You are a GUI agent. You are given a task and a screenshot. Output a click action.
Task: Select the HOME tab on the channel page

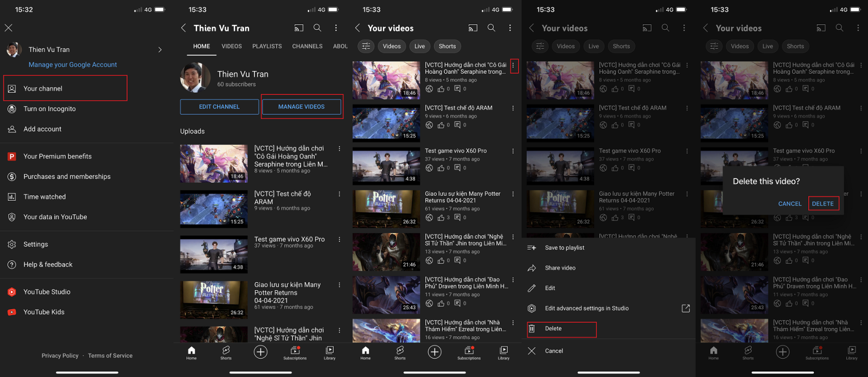click(201, 47)
